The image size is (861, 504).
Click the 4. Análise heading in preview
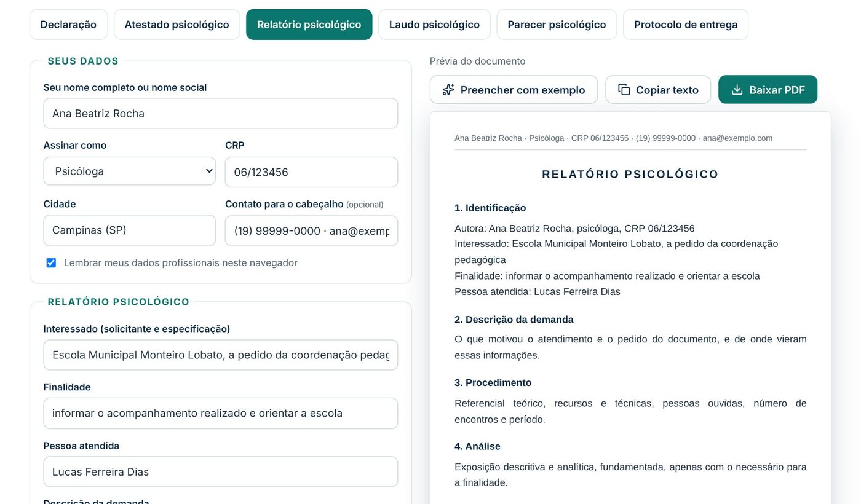point(477,446)
